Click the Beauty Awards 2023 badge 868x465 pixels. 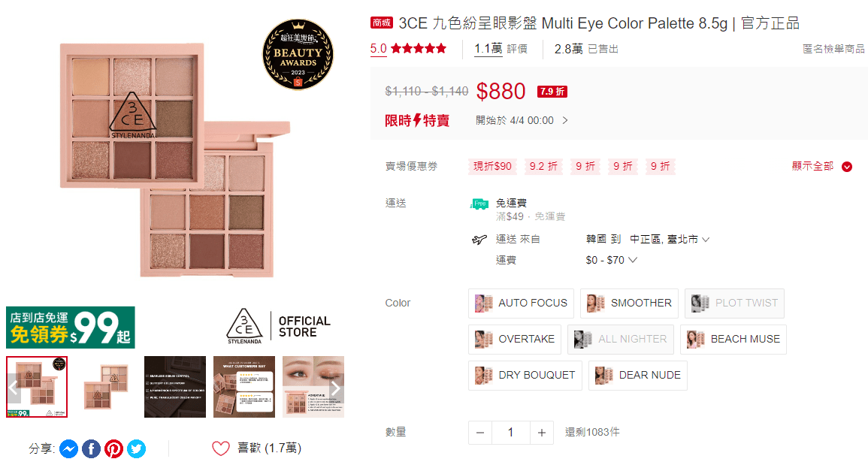pos(298,54)
